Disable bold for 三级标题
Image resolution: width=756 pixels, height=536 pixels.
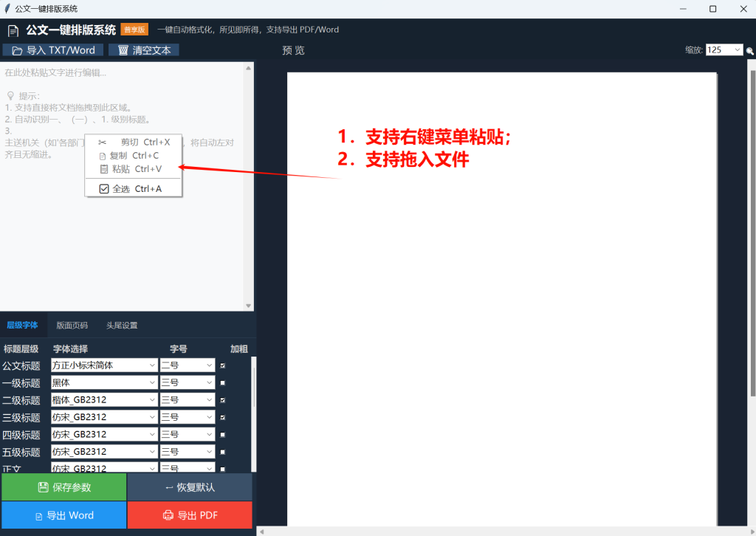pyautogui.click(x=223, y=417)
